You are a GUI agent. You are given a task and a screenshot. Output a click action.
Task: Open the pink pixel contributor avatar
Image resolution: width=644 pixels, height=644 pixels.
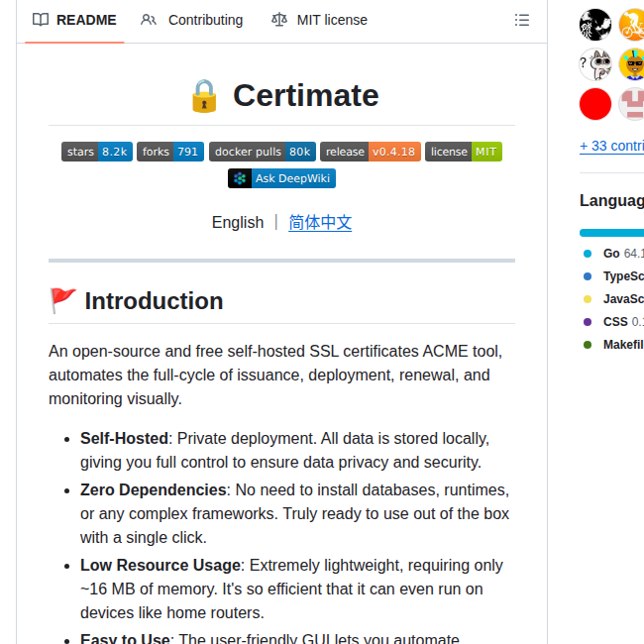pyautogui.click(x=632, y=104)
